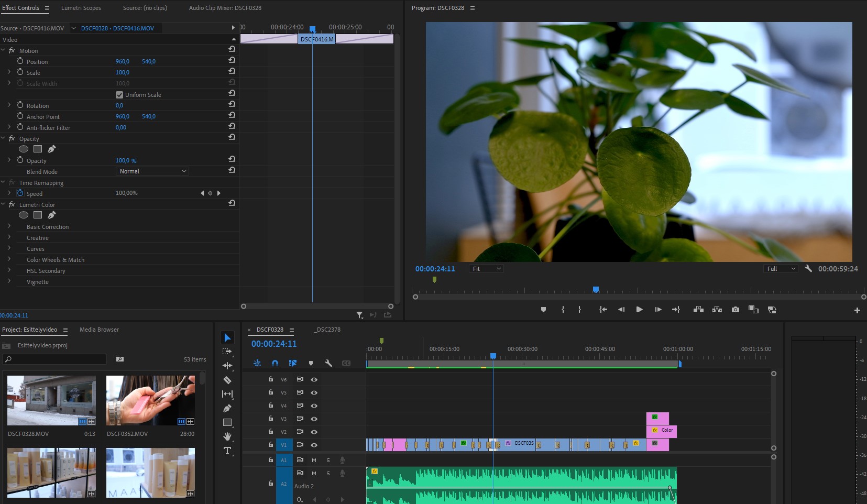This screenshot has width=867, height=504.
Task: Select the Ripple Edit tool
Action: pyautogui.click(x=227, y=366)
